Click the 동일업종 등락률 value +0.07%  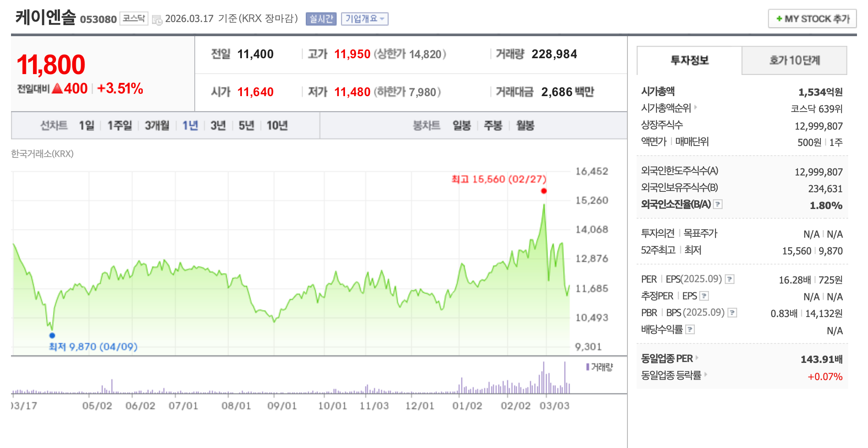tap(825, 377)
